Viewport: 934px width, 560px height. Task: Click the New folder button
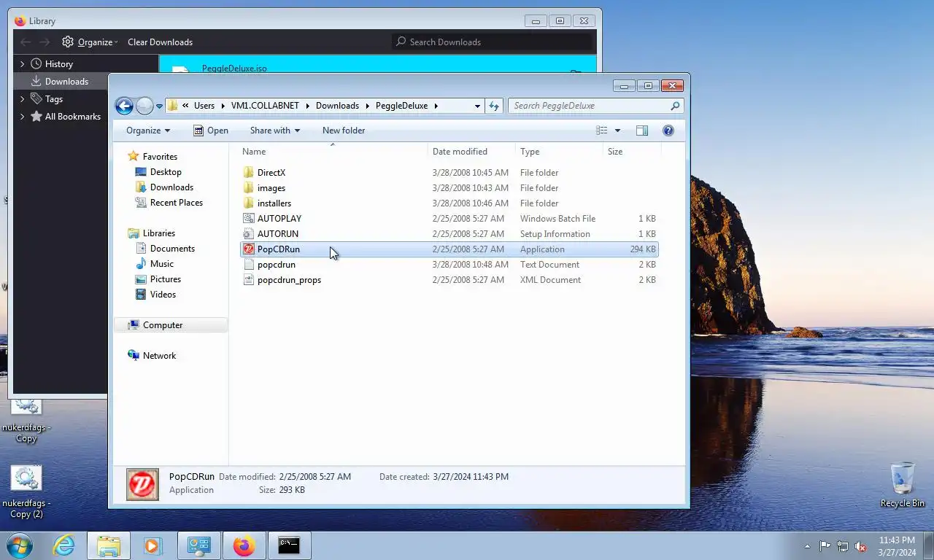coord(344,131)
